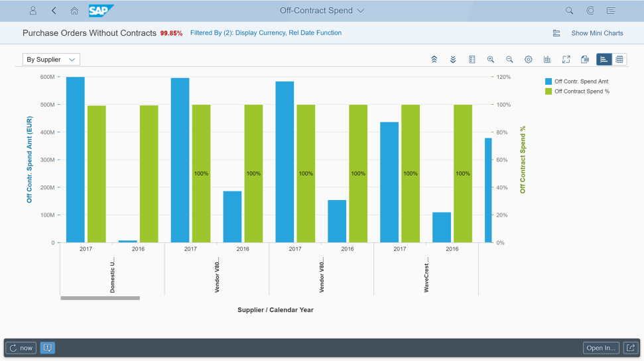Toggle the legend display icon
Image resolution: width=644 pixels, height=361 pixels.
click(472, 60)
